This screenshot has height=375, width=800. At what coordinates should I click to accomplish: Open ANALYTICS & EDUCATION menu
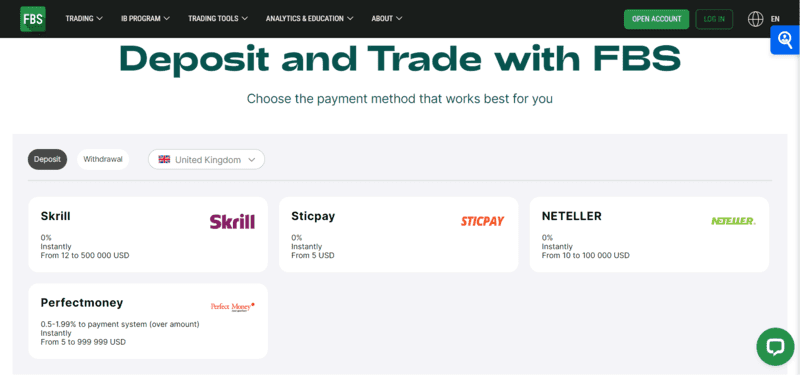[310, 19]
